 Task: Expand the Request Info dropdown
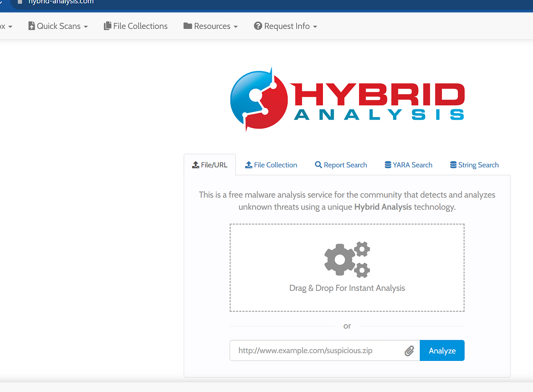click(x=286, y=26)
